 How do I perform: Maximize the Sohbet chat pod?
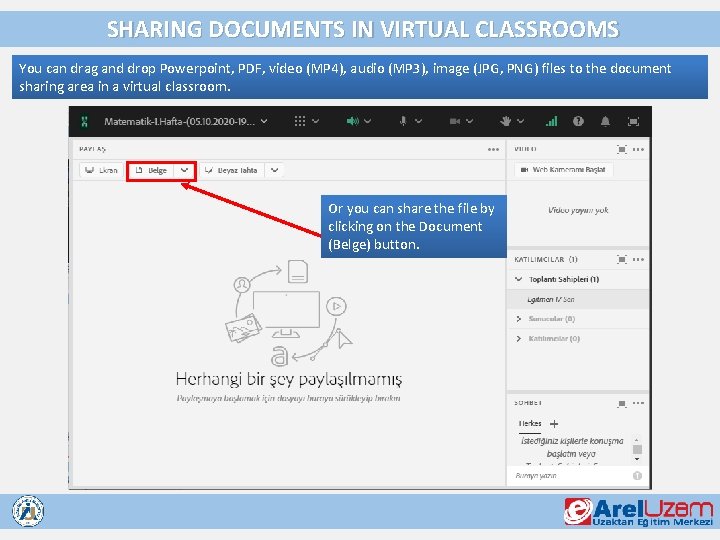622,403
